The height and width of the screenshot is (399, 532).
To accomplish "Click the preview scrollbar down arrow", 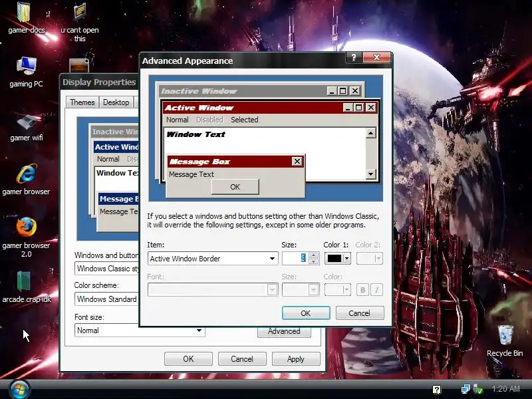I will [371, 174].
